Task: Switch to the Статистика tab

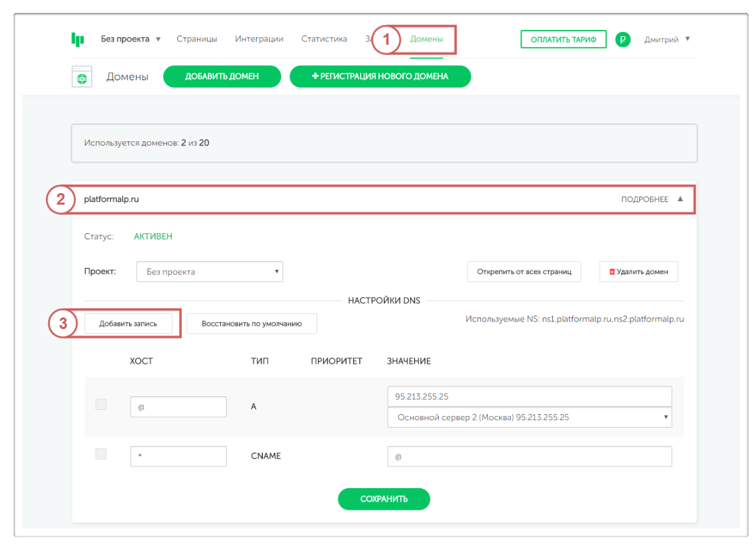Action: point(324,39)
